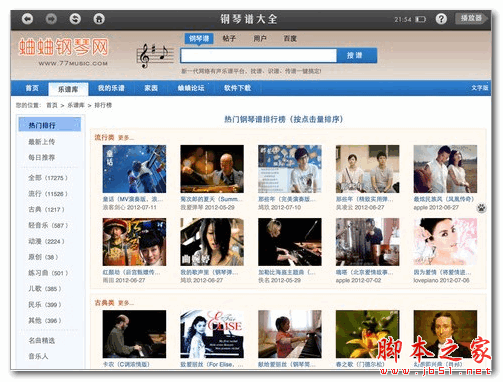Return to the start page via home icon
The width and height of the screenshot is (503, 382).
pos(99,19)
